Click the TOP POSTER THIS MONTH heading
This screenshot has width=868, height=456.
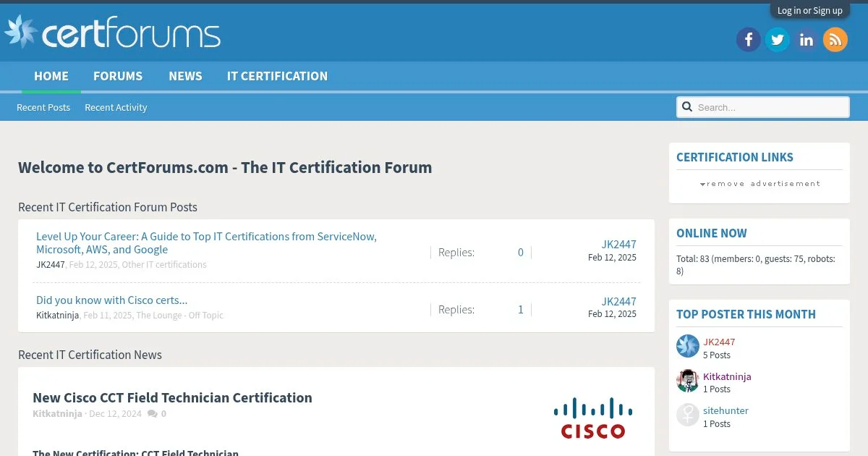click(746, 314)
